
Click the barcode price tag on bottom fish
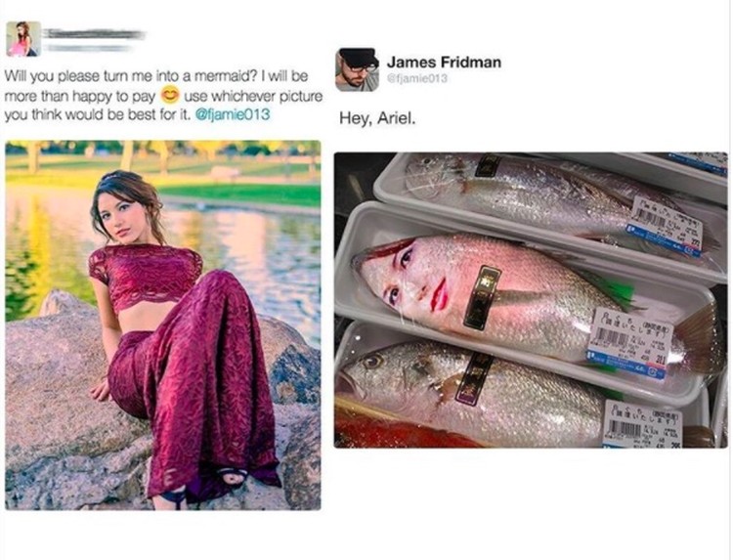[643, 424]
